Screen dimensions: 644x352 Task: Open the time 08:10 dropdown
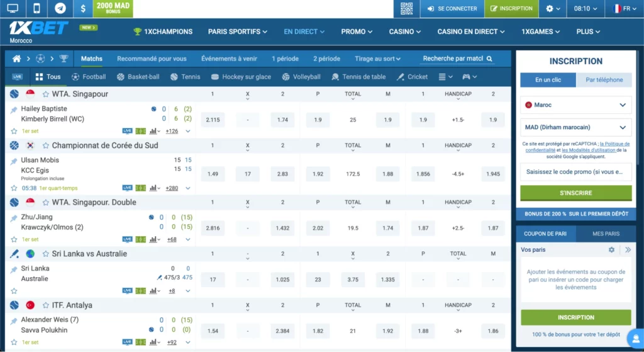[586, 8]
